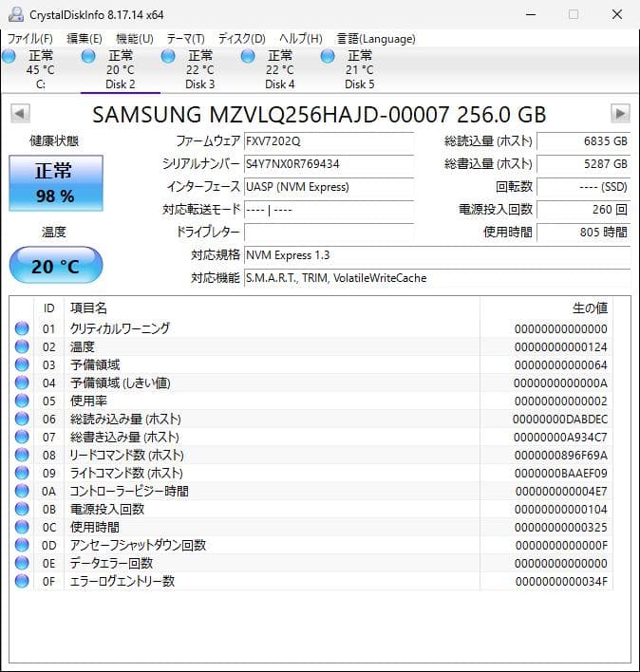Click status icon for アンセーフシャットダウン回数 row
Screen dimensions: 640x672
[x=22, y=545]
